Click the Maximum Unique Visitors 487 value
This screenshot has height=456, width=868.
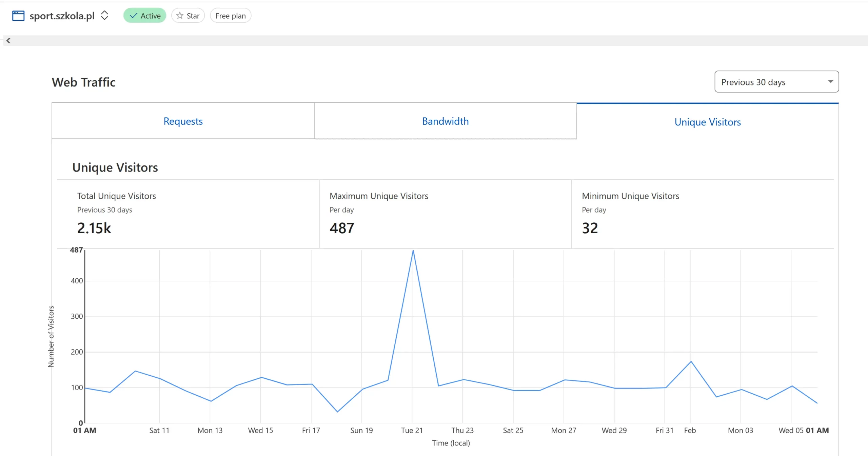[342, 228]
